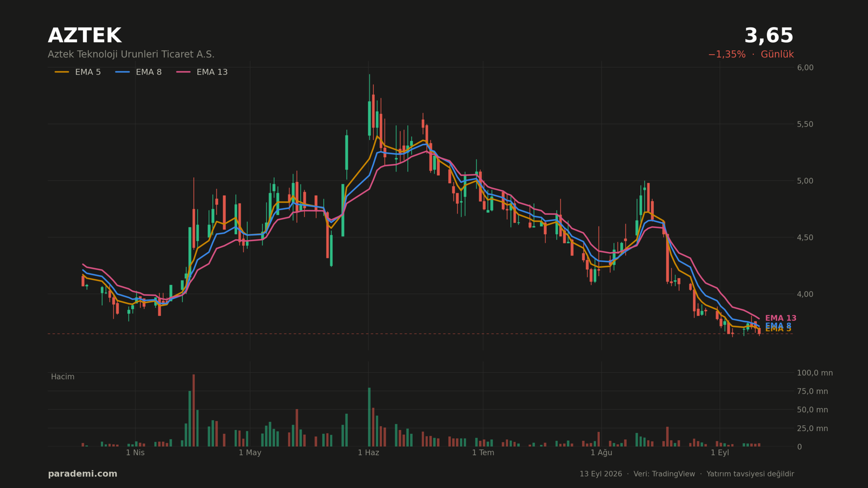
Task: Click the 6,00 price axis label
Action: point(805,67)
